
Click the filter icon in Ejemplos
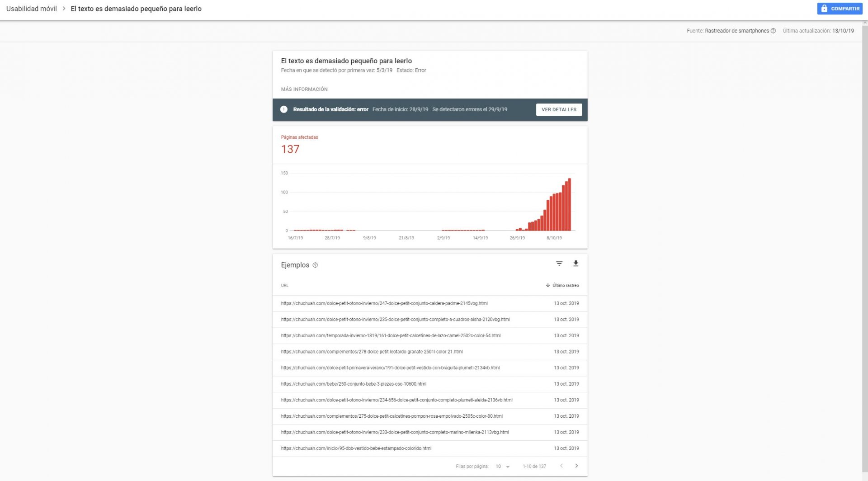[x=559, y=264]
